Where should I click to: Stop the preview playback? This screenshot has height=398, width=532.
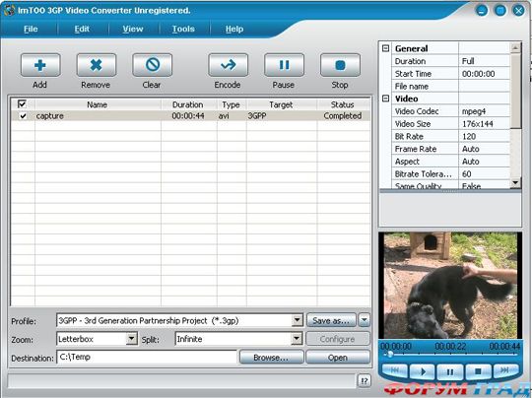[478, 371]
